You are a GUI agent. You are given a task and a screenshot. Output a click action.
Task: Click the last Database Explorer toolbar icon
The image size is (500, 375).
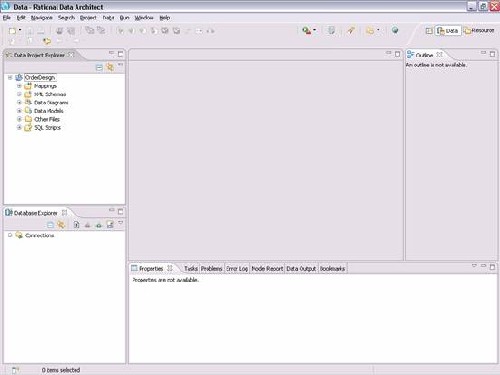point(110,225)
